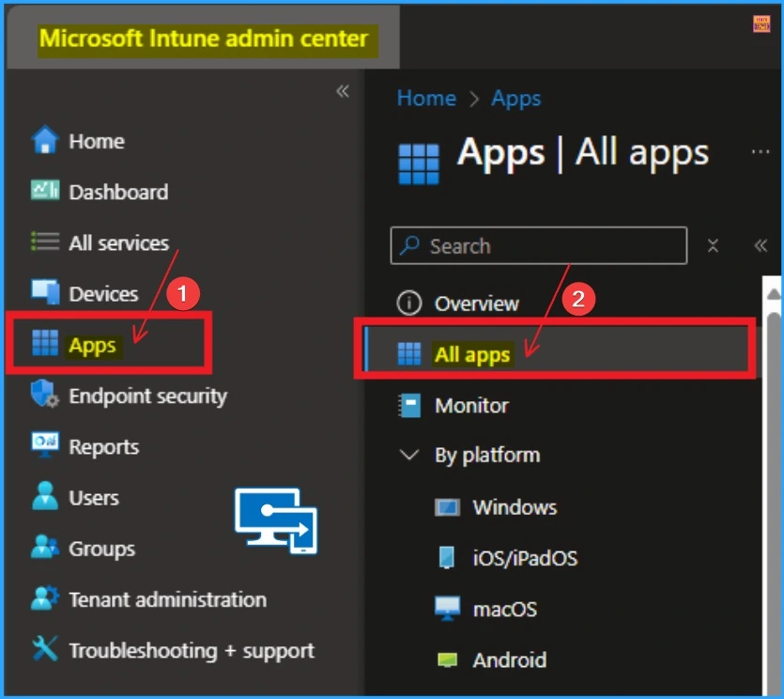Viewport: 784px width, 699px height.
Task: Click the All services list icon
Action: pyautogui.click(x=45, y=241)
